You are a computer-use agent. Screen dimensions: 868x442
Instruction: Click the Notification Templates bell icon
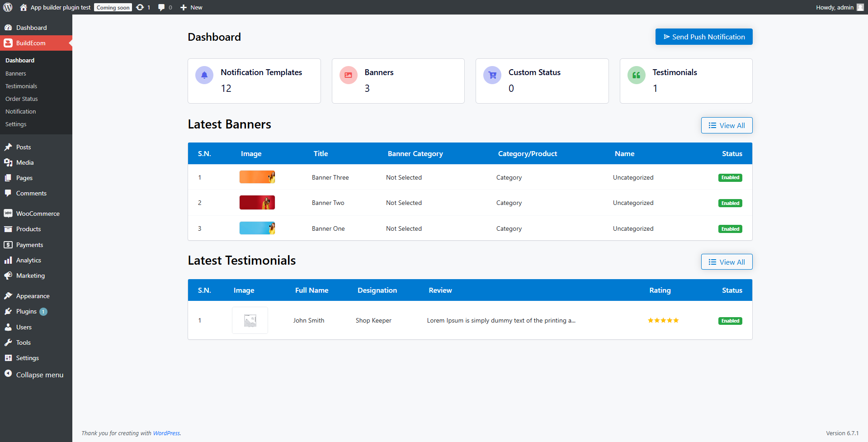pyautogui.click(x=204, y=75)
